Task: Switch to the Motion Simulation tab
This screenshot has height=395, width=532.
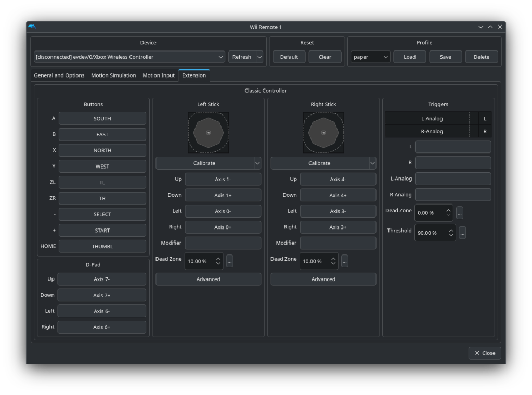Action: (113, 75)
